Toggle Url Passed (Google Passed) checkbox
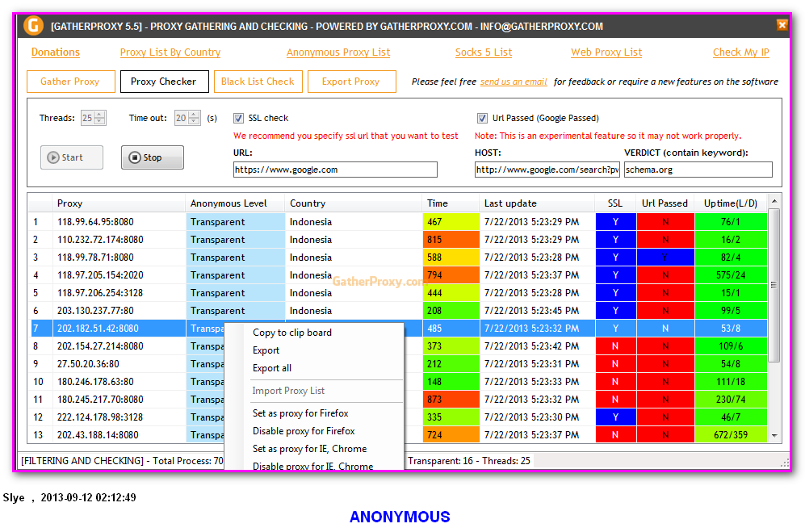The image size is (805, 532). 482,118
